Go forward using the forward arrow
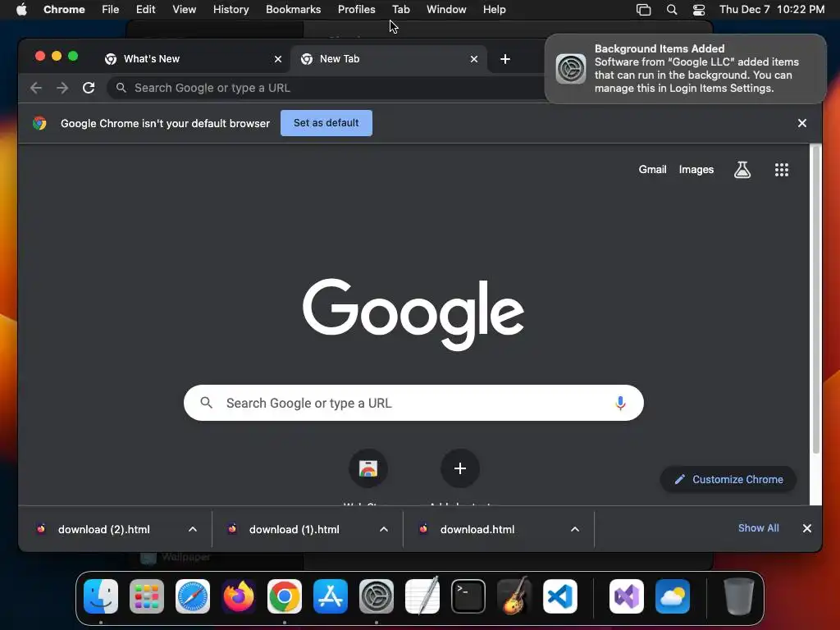The width and height of the screenshot is (840, 630). tap(62, 88)
